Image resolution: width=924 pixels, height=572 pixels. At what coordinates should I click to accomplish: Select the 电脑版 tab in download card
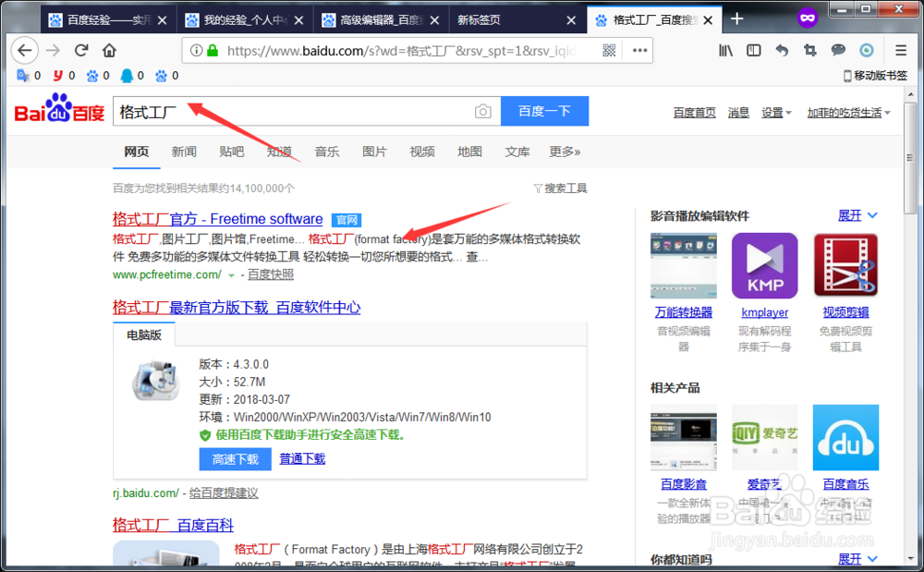[144, 335]
